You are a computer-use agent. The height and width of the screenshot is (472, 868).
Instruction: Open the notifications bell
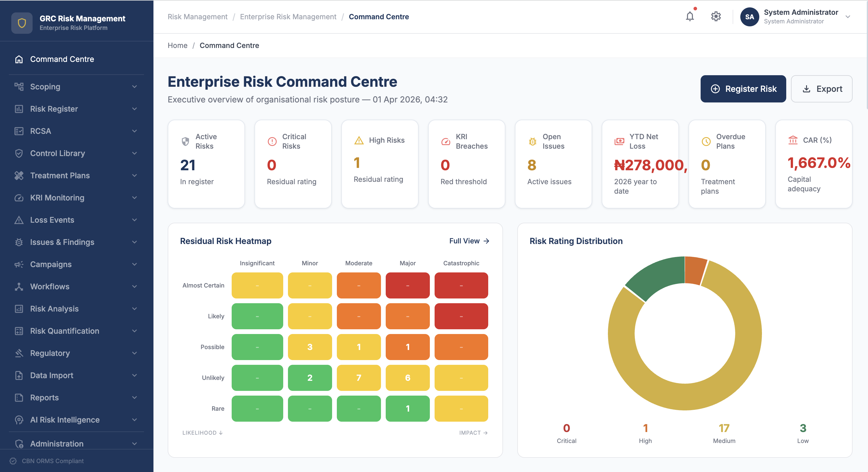tap(690, 16)
